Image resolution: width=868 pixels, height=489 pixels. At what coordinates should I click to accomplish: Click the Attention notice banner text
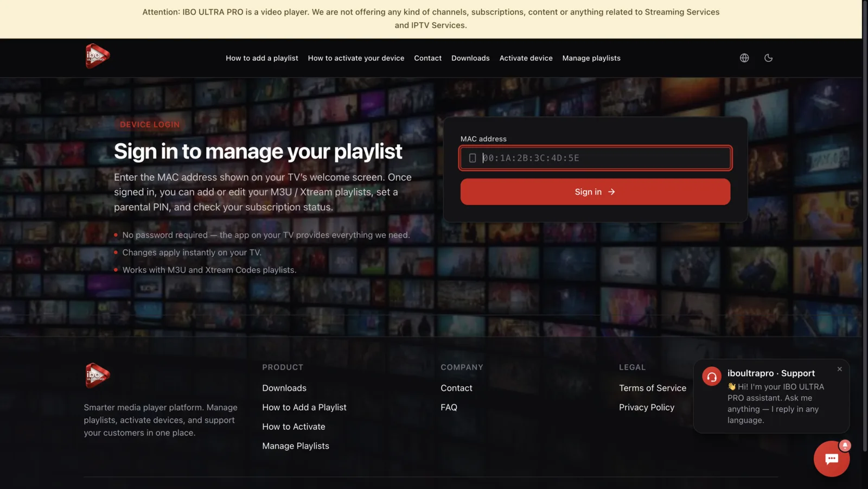(431, 18)
